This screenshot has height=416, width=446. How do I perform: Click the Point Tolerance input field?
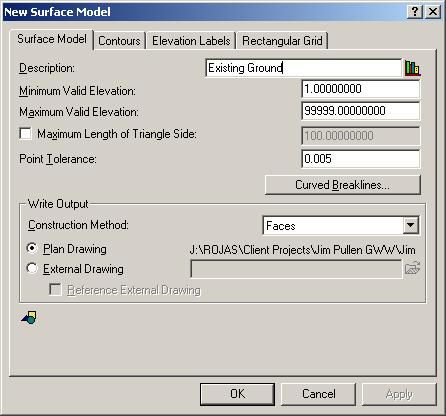(x=361, y=159)
